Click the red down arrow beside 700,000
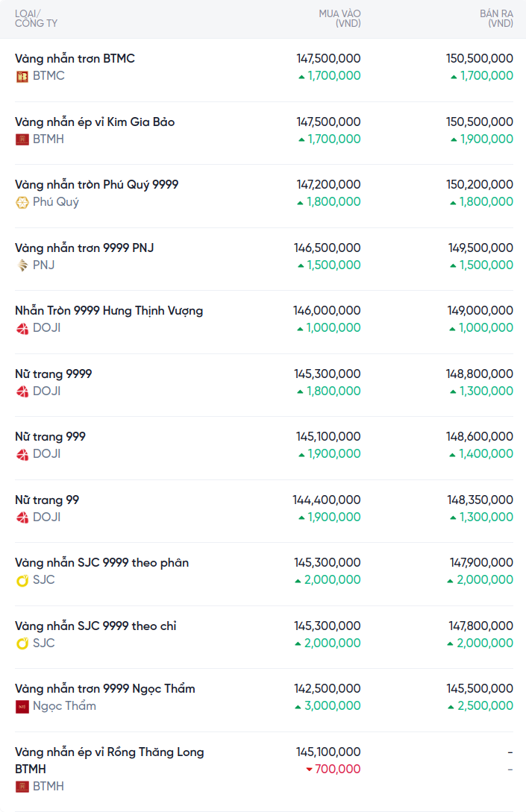 click(x=309, y=769)
